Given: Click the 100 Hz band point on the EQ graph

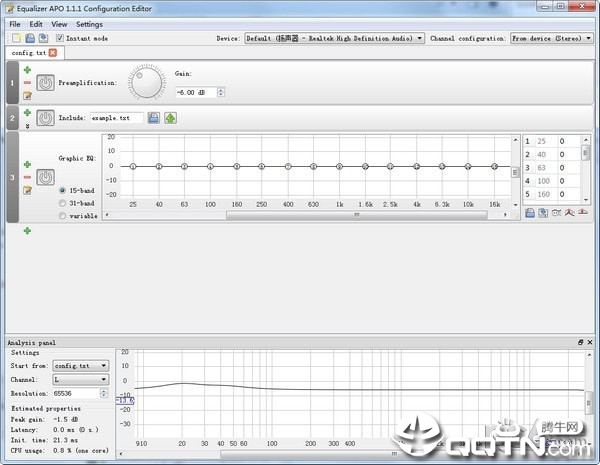Looking at the screenshot, I should [210, 166].
